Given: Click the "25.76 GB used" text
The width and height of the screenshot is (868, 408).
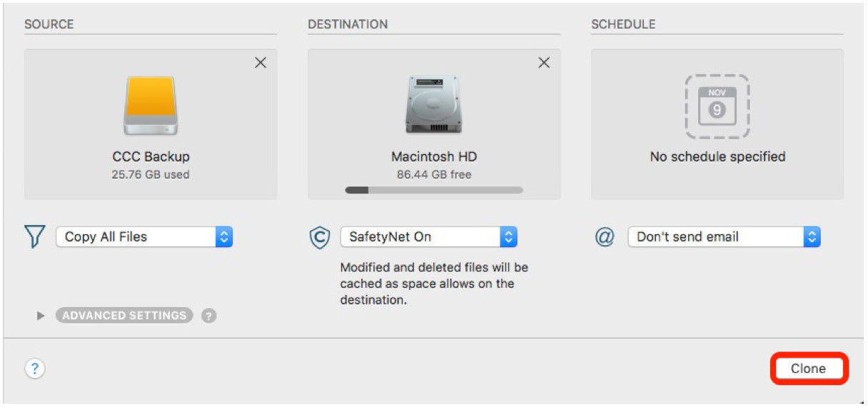Looking at the screenshot, I should pos(151,174).
